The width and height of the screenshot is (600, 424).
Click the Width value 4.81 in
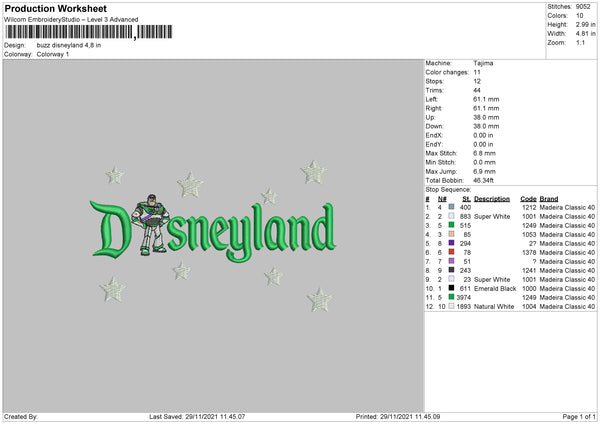585,34
